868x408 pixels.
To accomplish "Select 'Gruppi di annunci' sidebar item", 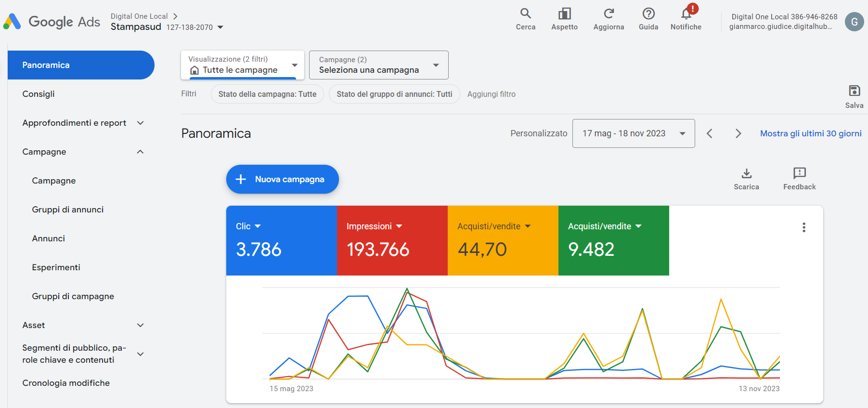I will [68, 210].
